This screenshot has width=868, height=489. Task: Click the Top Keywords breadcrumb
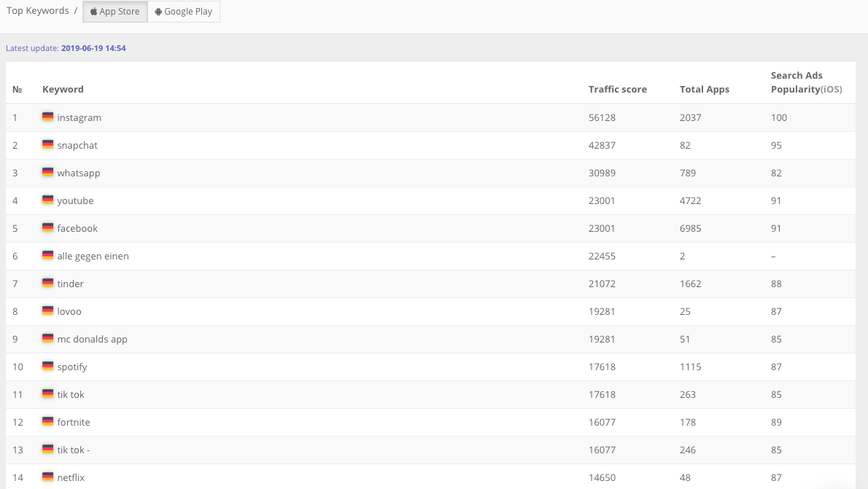38,10
